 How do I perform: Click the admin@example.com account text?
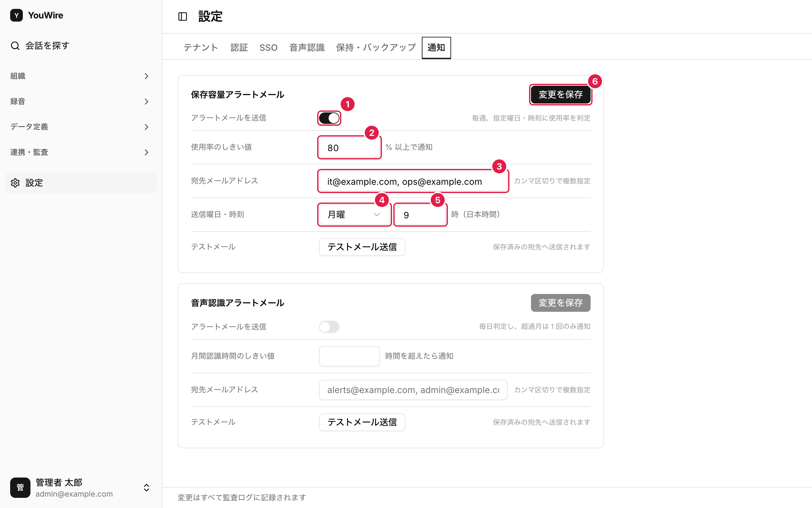(74, 494)
